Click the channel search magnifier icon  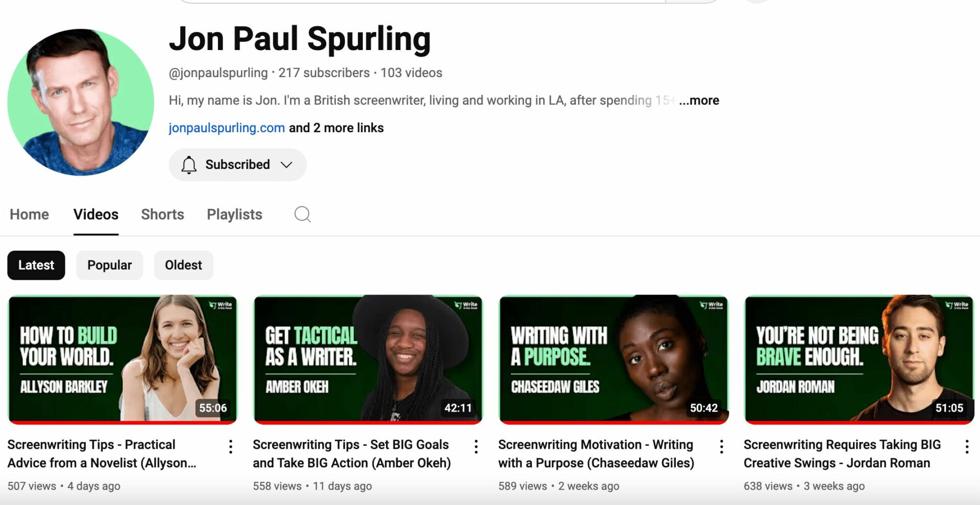[302, 214]
